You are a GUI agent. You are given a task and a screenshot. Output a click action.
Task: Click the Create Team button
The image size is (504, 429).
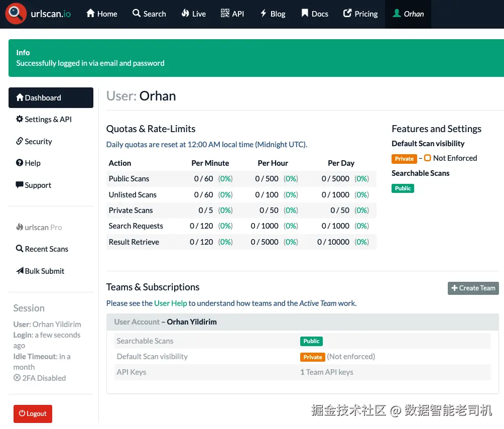tap(473, 288)
